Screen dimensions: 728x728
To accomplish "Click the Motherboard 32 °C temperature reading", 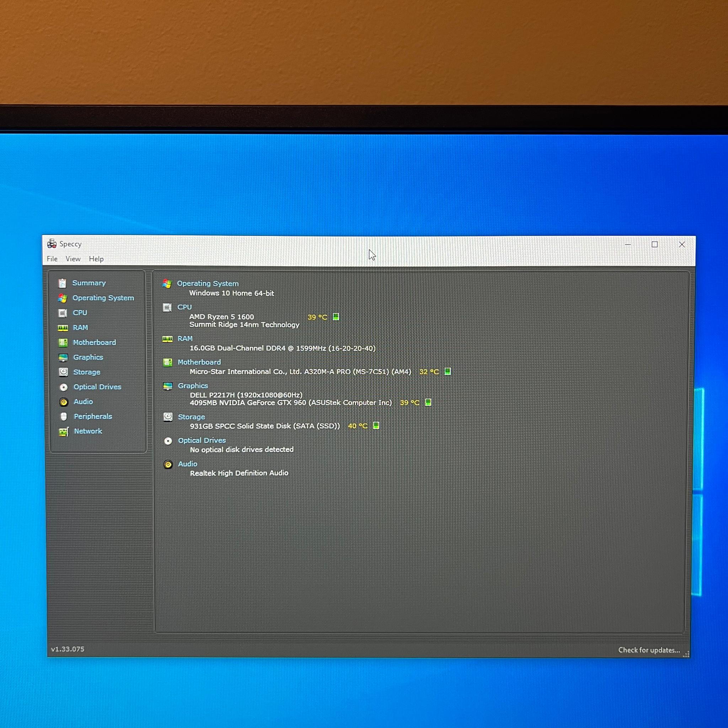I will (x=429, y=372).
